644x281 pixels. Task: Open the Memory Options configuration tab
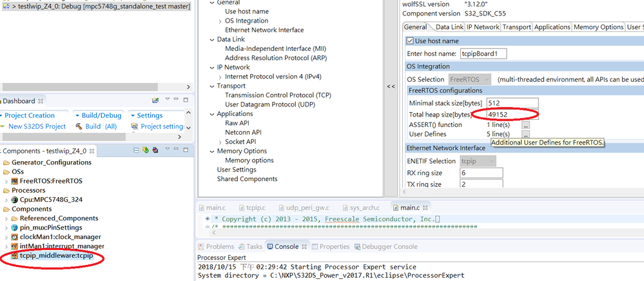pos(598,26)
